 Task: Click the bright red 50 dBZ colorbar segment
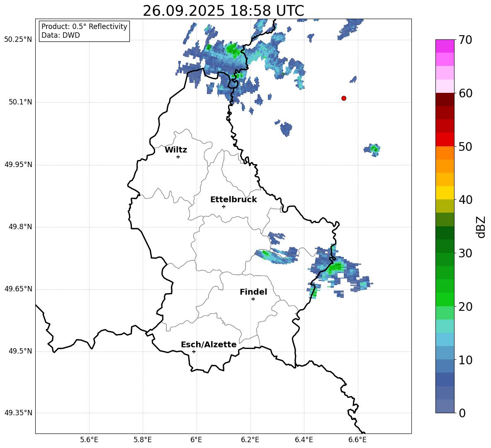[x=445, y=140]
